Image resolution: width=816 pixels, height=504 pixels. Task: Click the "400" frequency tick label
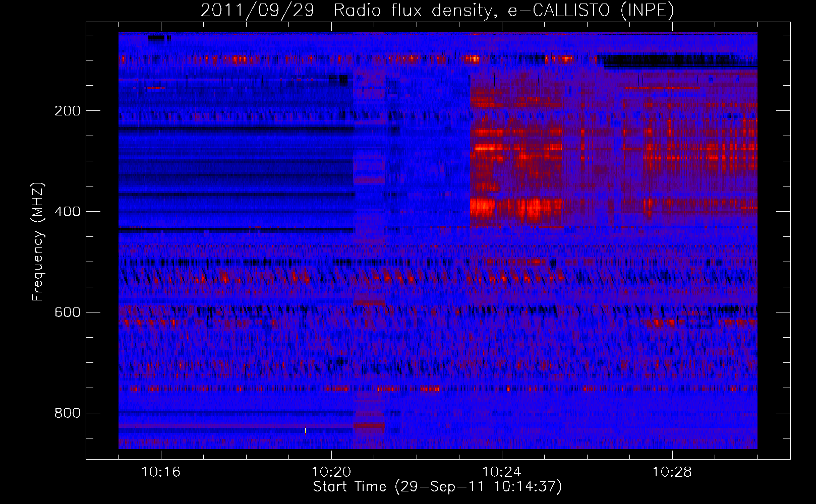click(68, 212)
